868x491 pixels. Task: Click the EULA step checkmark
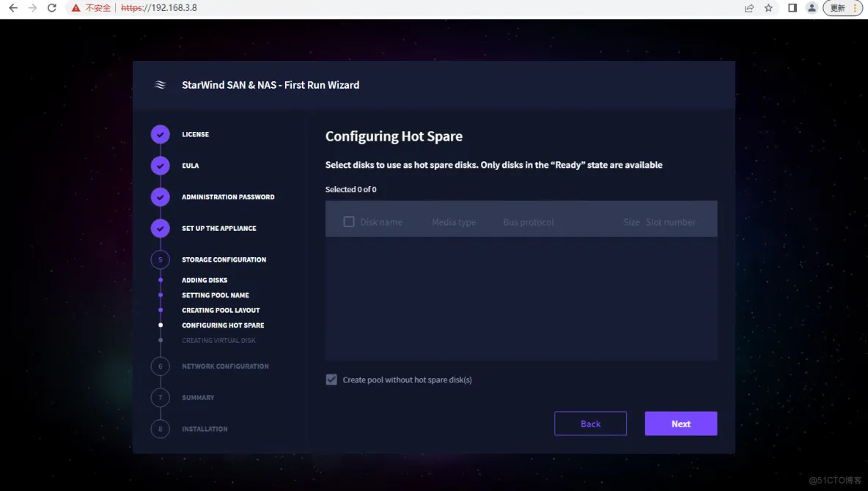tap(160, 166)
